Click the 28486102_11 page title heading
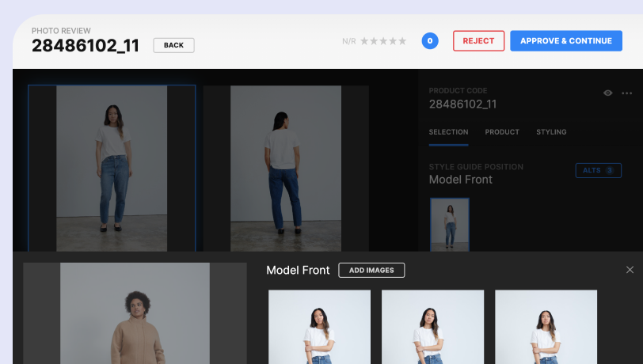This screenshot has height=364, width=643. click(x=86, y=46)
